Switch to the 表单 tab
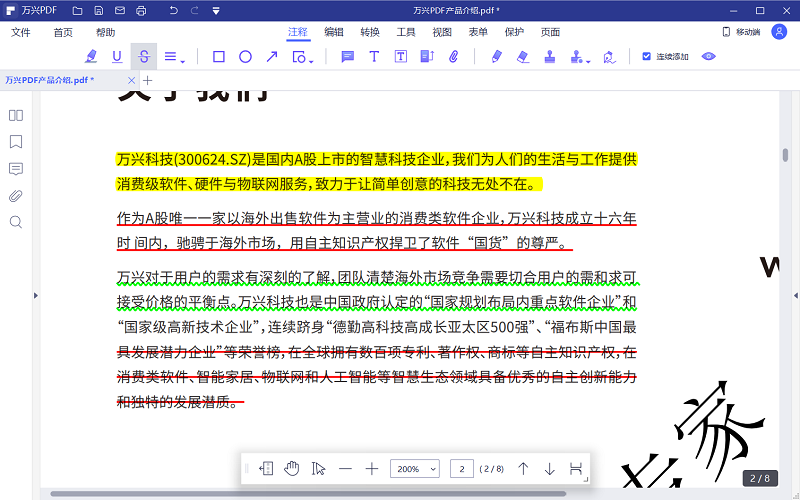The image size is (800, 500). (x=478, y=32)
